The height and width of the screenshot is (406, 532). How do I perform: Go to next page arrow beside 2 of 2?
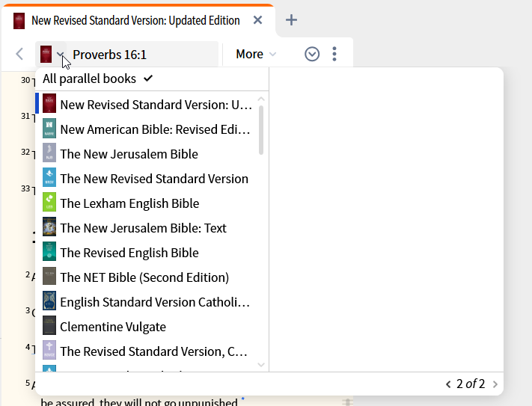coord(495,384)
